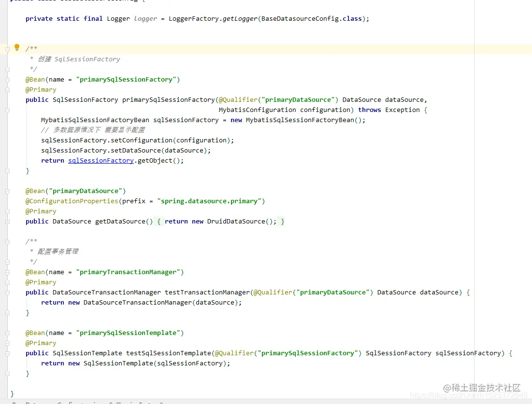The image size is (532, 404).
Task: Click the setDataSource method call
Action: click(x=136, y=151)
